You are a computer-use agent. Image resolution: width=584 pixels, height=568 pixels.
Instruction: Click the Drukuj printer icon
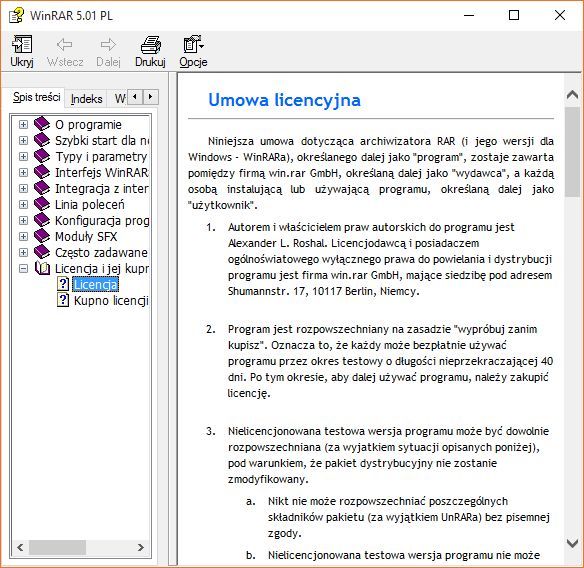[x=150, y=45]
